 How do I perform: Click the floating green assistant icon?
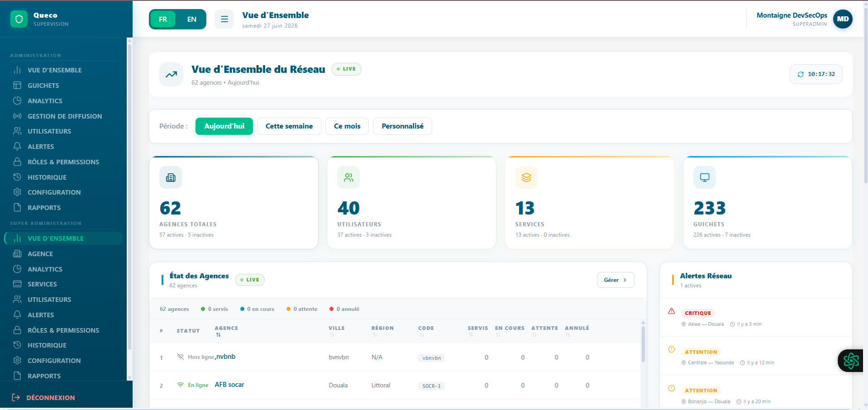(x=851, y=361)
